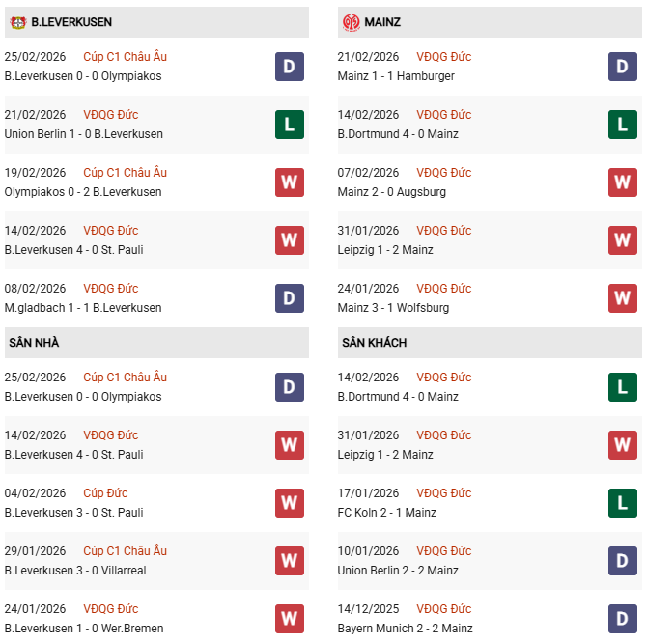Click the B.LEVERKUSEN team header

[71, 21]
